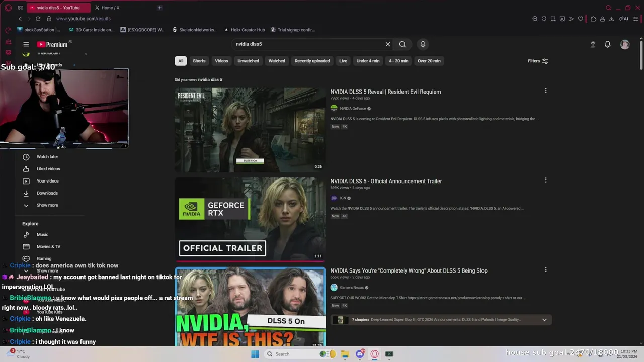Open the Opera GX main menu logo
This screenshot has width=644, height=362.
coord(8,8)
